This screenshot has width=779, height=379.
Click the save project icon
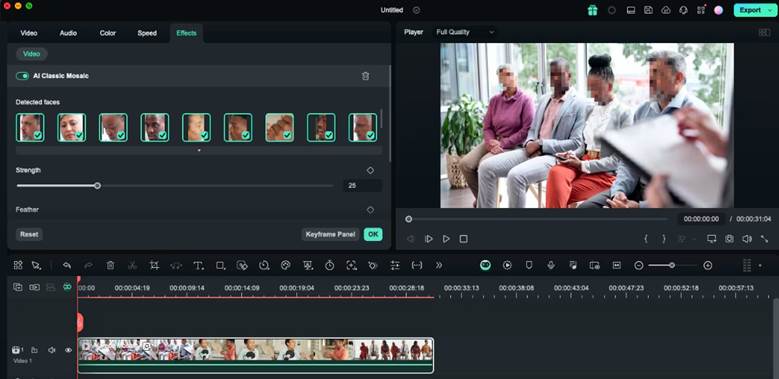(648, 10)
